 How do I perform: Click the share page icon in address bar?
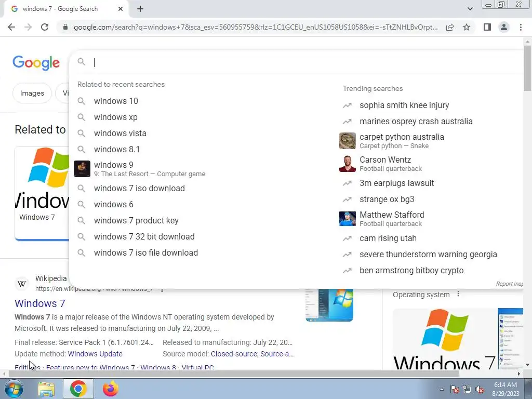click(x=450, y=27)
